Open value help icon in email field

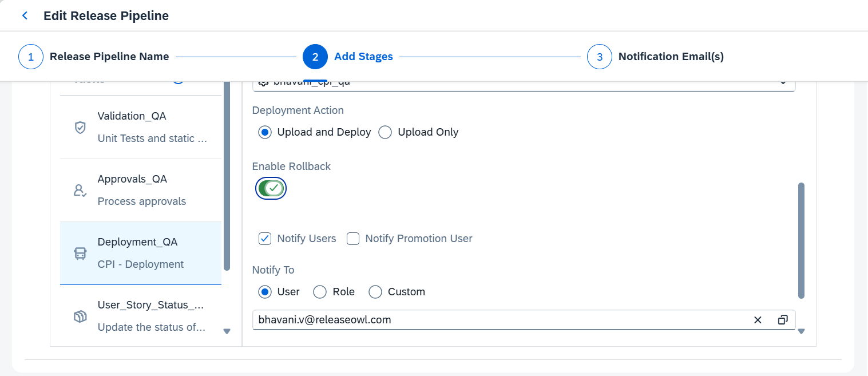pos(783,320)
